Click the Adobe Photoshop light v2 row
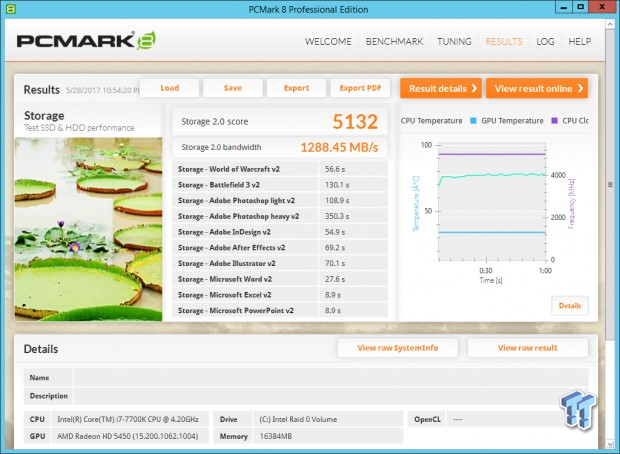Viewport: 620px width, 454px height. [x=280, y=201]
